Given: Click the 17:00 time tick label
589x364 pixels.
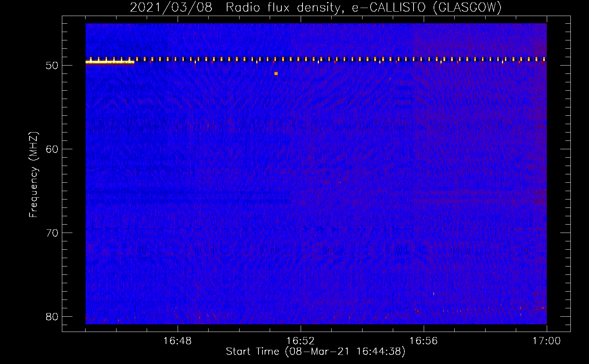Looking at the screenshot, I should (546, 341).
